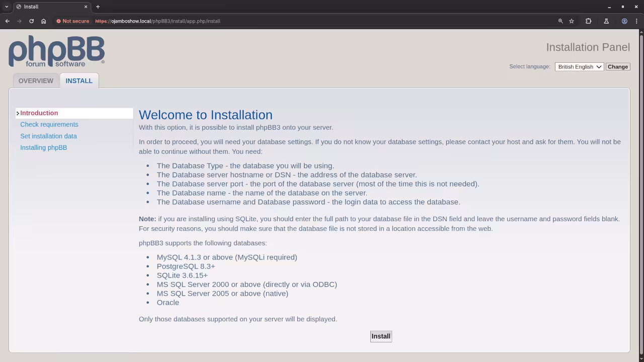Click the Not secure warning indicator
This screenshot has width=644, height=362.
click(x=73, y=21)
